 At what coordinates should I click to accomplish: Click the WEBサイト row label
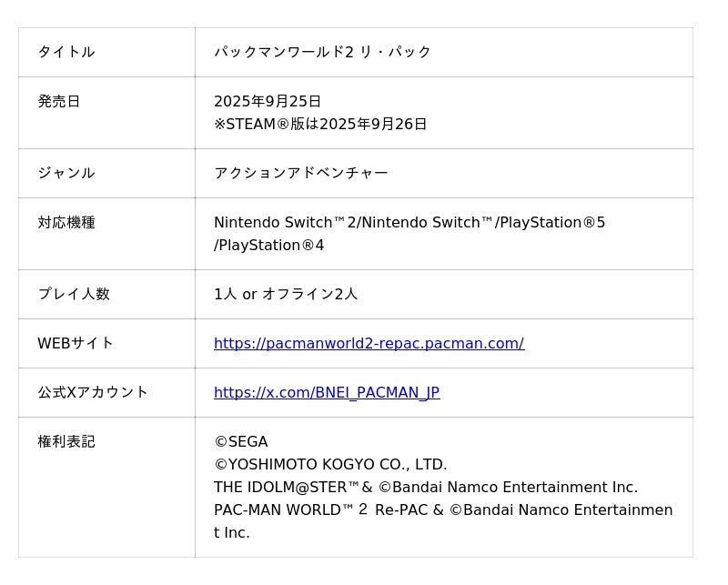76,343
